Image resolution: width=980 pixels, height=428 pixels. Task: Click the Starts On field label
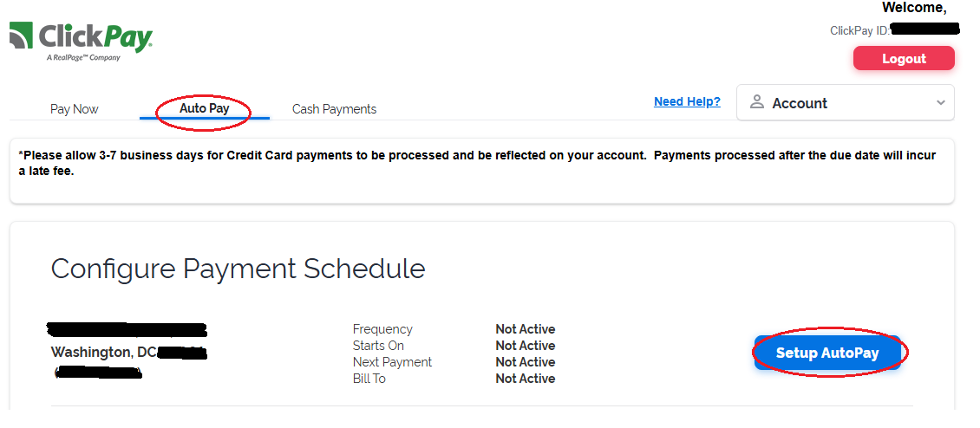tap(379, 346)
